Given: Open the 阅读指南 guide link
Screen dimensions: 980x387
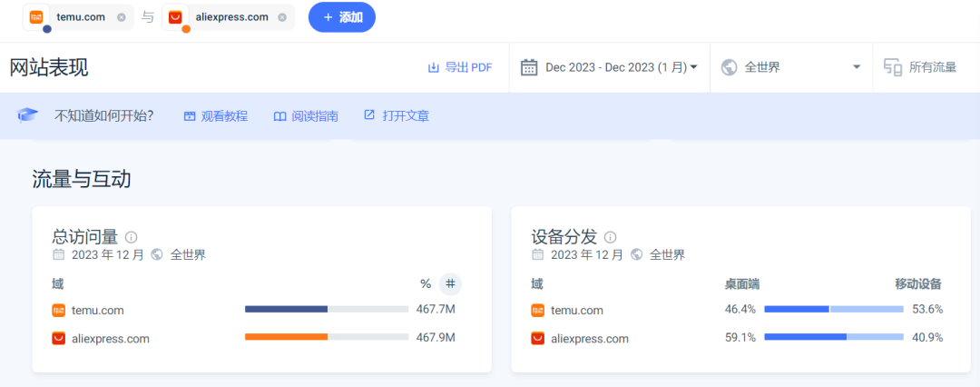Looking at the screenshot, I should click(x=307, y=116).
